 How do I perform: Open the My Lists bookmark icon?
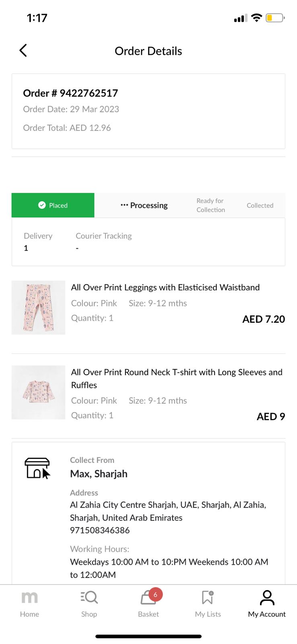(208, 598)
